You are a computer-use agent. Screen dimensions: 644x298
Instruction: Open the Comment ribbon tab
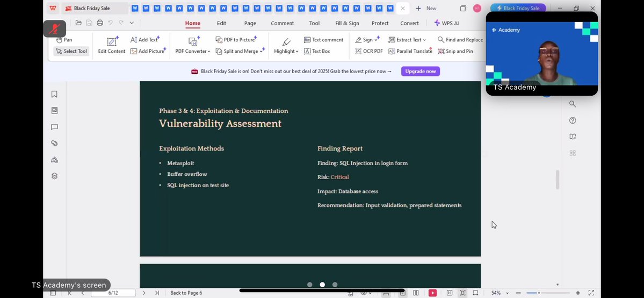282,24
